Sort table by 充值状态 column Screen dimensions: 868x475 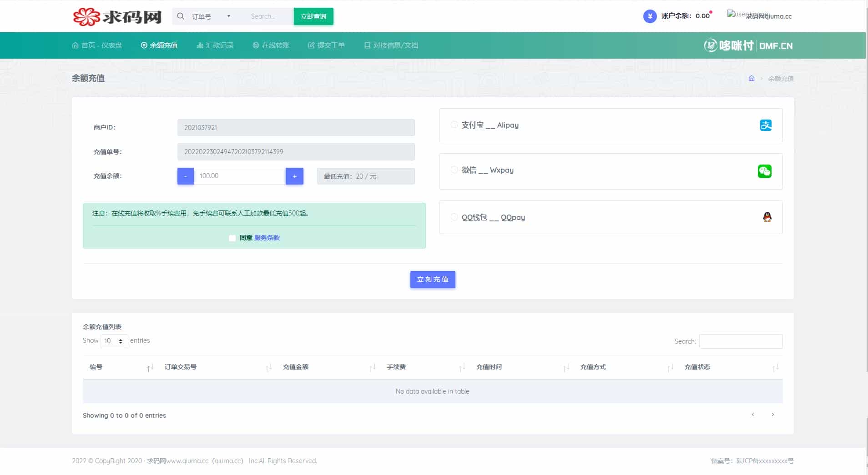[731, 367]
